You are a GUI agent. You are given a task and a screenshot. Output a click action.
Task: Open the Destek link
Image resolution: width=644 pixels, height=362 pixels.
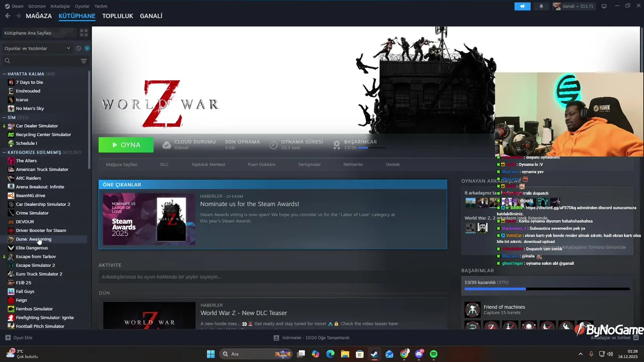[393, 164]
